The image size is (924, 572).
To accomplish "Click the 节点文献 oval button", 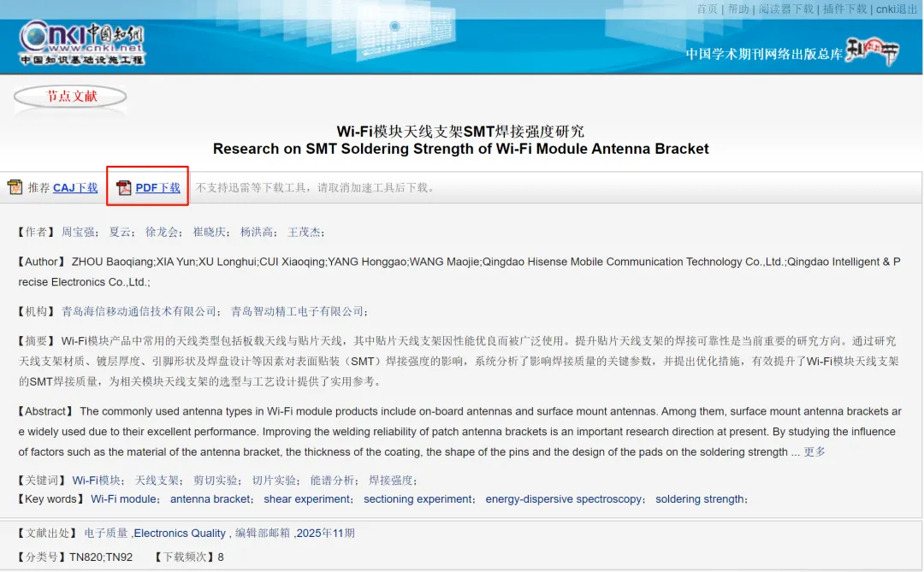I will coord(71,97).
